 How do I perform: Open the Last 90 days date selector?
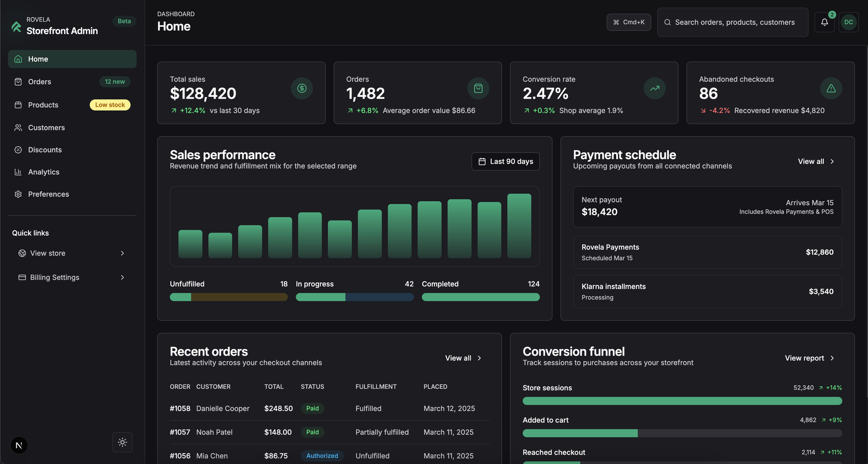point(505,161)
